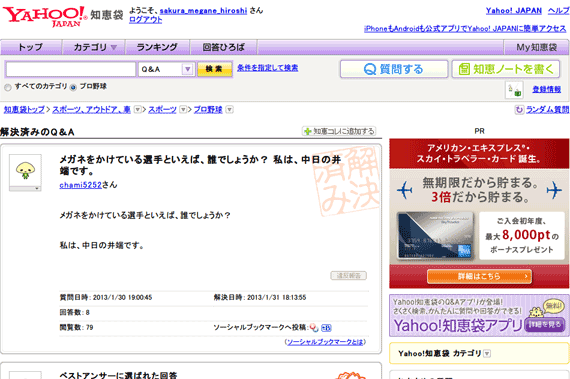Click the iPhone/Android official app promo link
570x379 pixels.
click(x=465, y=28)
